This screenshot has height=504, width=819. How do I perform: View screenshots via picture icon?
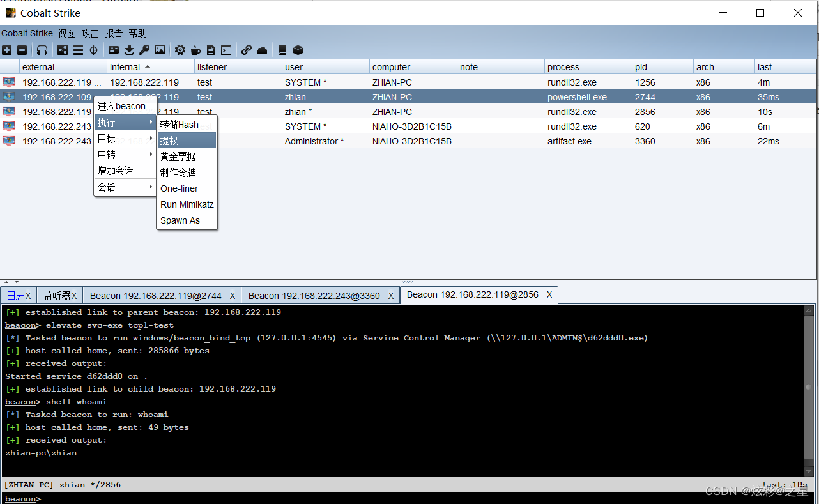[x=160, y=50]
